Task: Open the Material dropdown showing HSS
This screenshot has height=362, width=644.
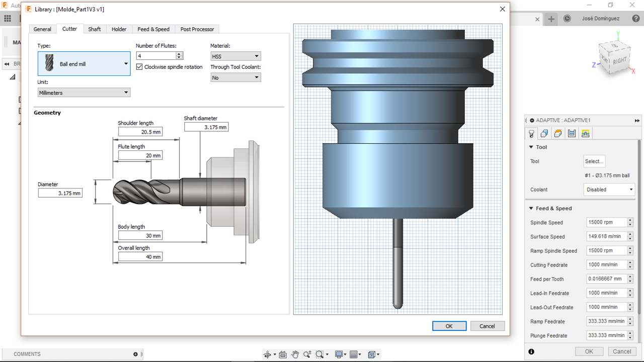Action: coord(235,56)
